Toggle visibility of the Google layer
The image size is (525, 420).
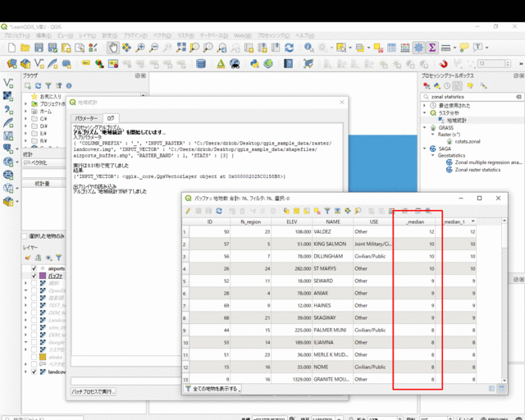click(x=34, y=342)
